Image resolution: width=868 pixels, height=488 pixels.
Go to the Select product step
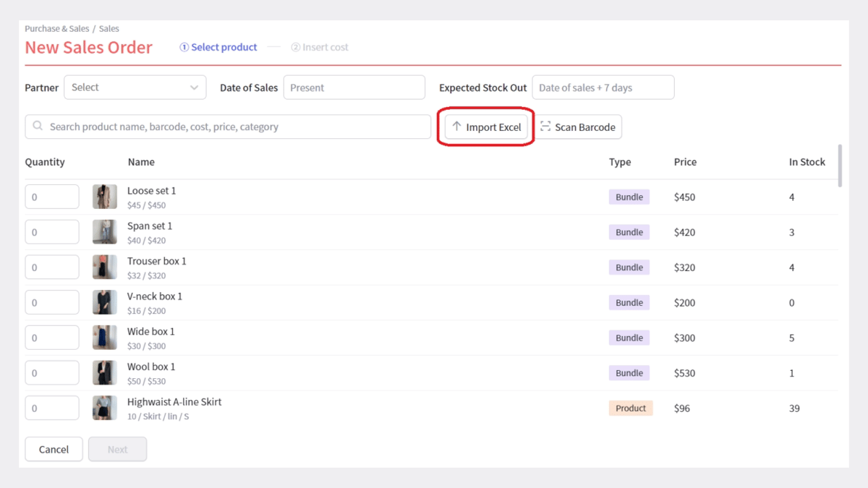(218, 47)
